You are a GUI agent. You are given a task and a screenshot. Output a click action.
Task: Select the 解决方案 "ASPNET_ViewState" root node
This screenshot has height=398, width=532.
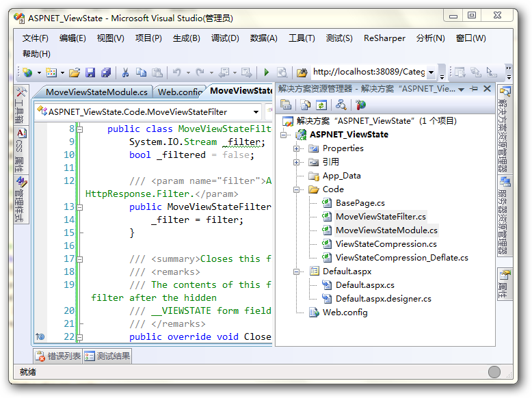pyautogui.click(x=376, y=121)
